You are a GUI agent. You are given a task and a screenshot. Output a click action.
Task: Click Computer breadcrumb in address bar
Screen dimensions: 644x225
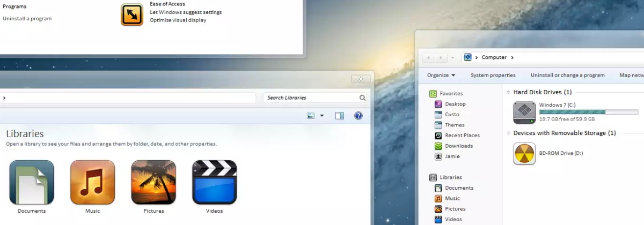point(494,57)
